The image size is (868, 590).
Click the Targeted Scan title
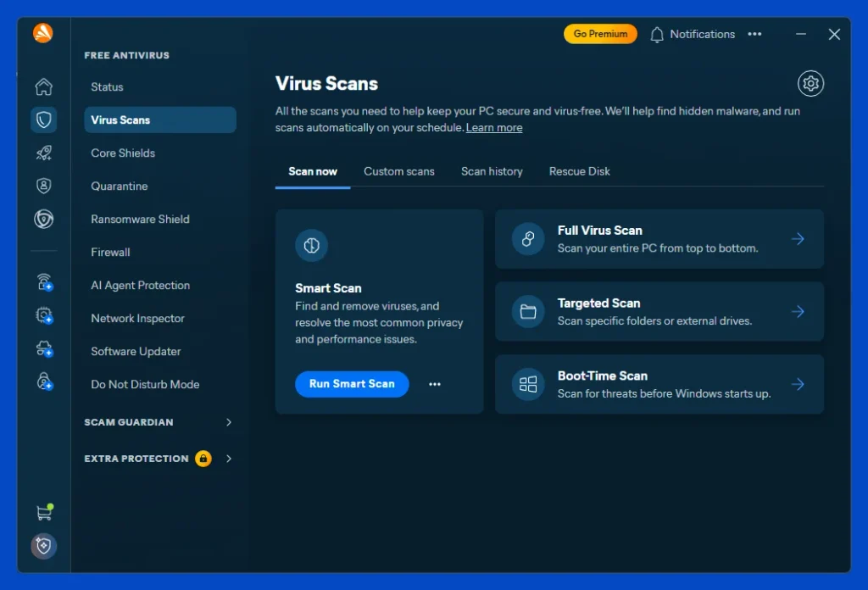[x=598, y=303]
